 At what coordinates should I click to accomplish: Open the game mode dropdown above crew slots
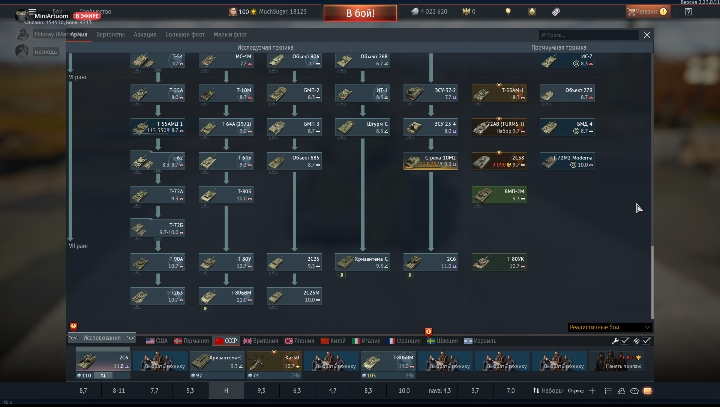(609, 328)
